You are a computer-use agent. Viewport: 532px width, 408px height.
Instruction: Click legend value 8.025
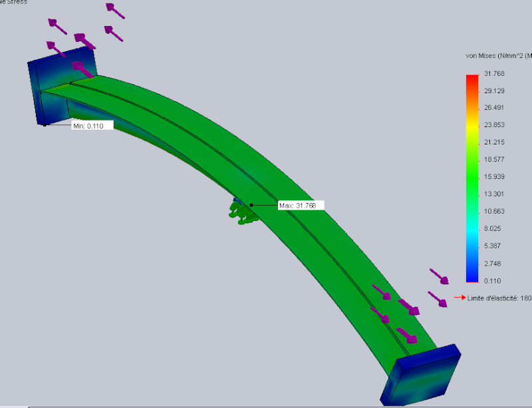492,229
